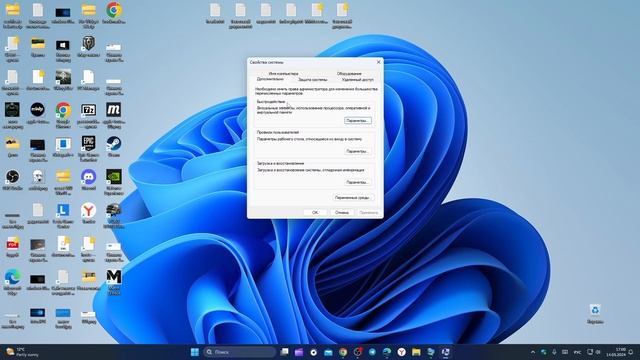Select the Microsoft Edge desktop shortcut
The width and height of the screenshot is (640, 360).
pos(12,282)
